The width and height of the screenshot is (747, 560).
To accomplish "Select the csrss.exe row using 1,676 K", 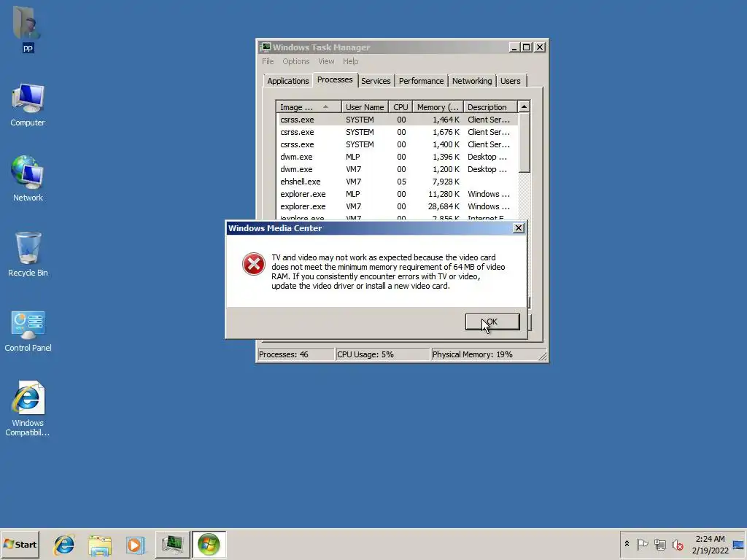I will pos(397,132).
